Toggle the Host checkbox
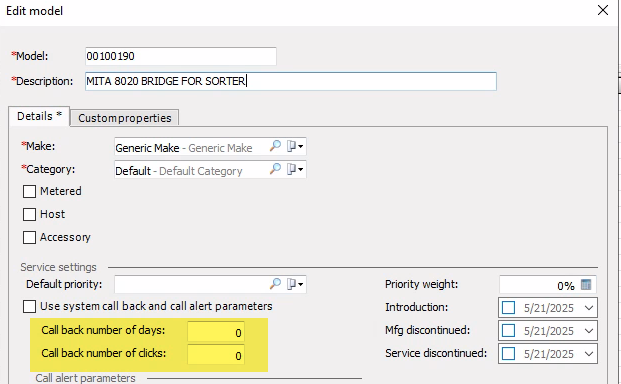 pyautogui.click(x=29, y=215)
